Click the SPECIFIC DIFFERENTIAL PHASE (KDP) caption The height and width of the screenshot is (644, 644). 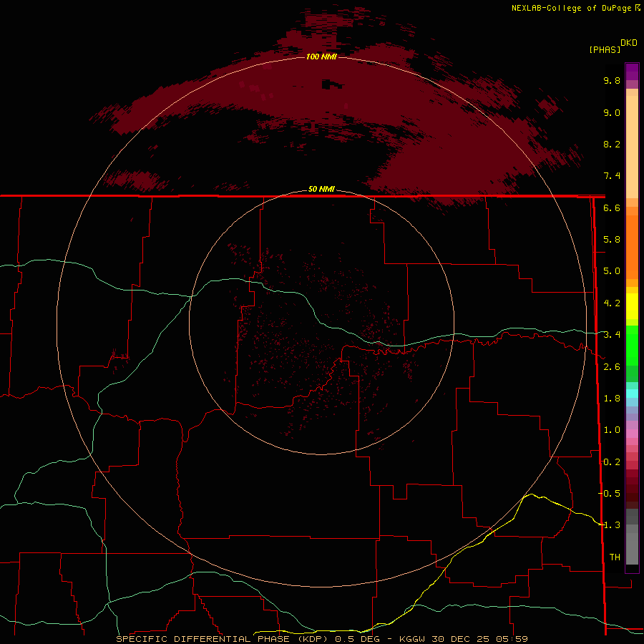pos(222,639)
